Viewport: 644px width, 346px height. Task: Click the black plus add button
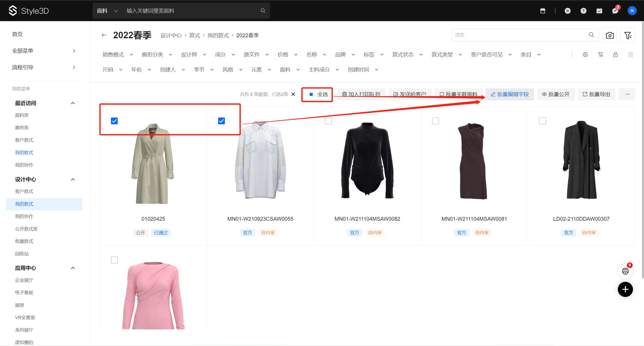[625, 289]
